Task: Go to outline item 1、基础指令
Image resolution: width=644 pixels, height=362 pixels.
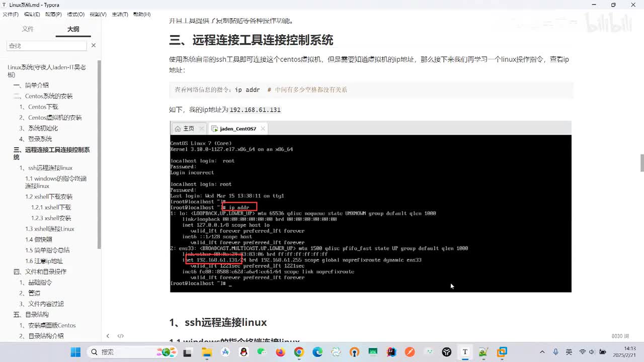Action: pyautogui.click(x=35, y=283)
